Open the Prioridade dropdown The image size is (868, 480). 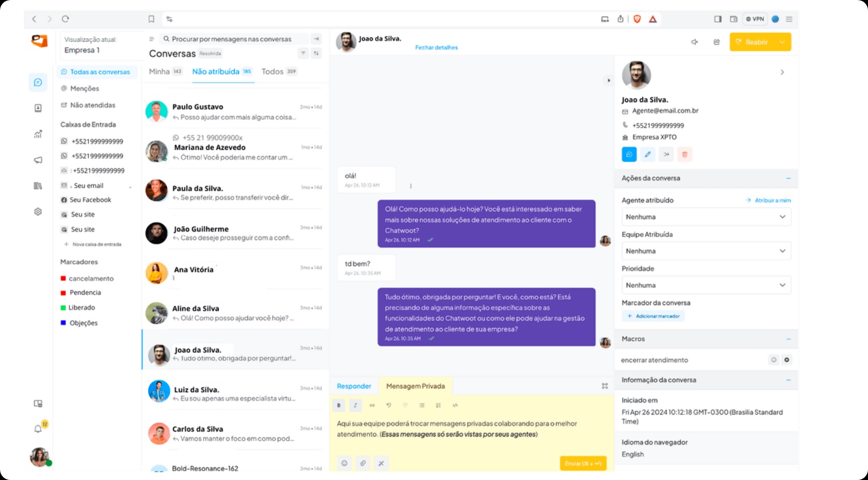(x=706, y=285)
